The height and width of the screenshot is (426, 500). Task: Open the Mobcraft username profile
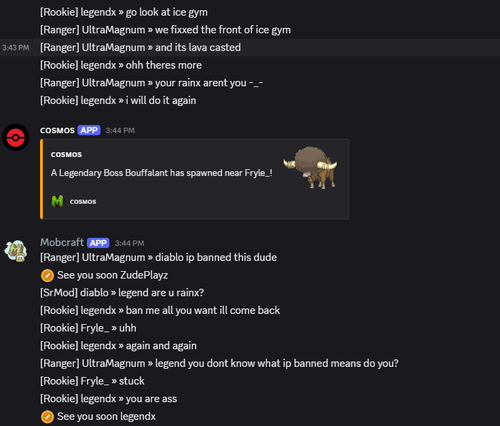pyautogui.click(x=62, y=242)
